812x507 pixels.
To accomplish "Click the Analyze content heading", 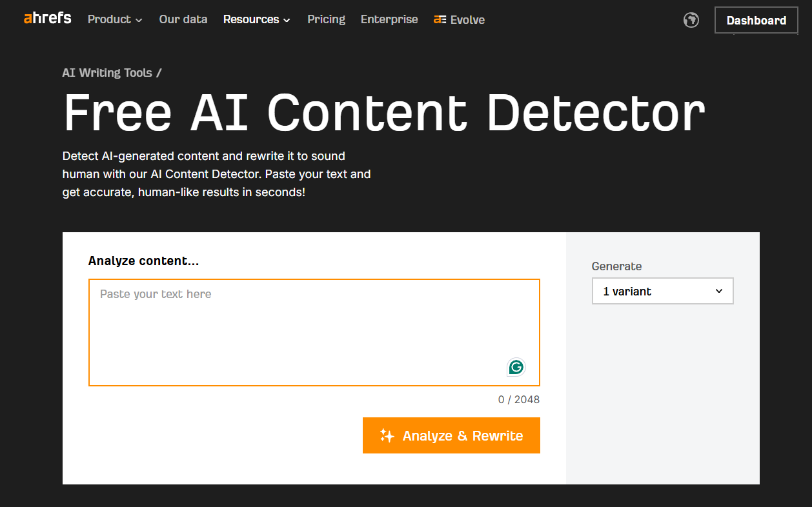I will pyautogui.click(x=143, y=261).
